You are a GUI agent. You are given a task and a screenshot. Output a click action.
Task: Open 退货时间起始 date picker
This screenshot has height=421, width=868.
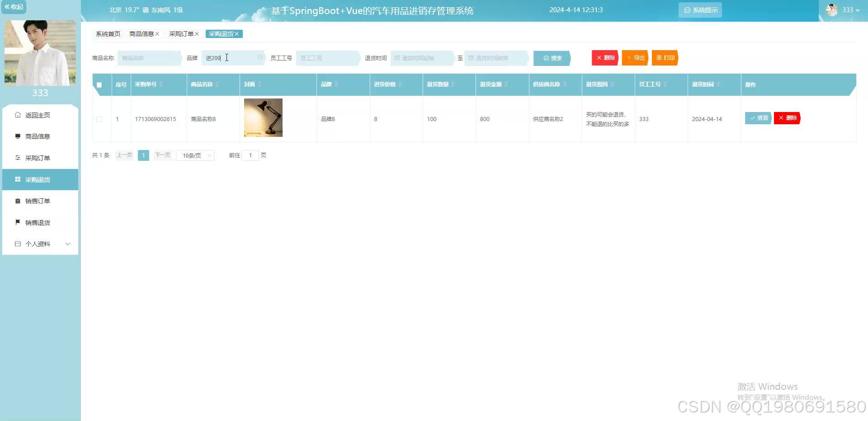pos(422,58)
